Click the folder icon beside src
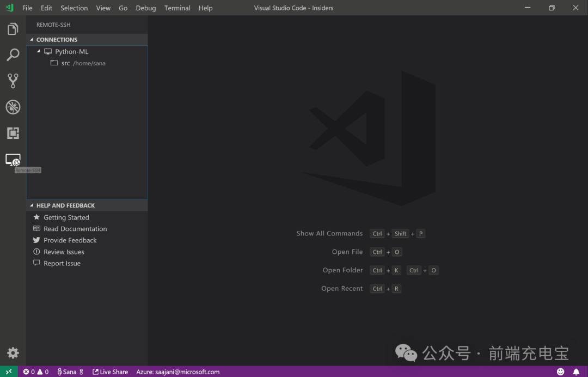 [x=54, y=63]
